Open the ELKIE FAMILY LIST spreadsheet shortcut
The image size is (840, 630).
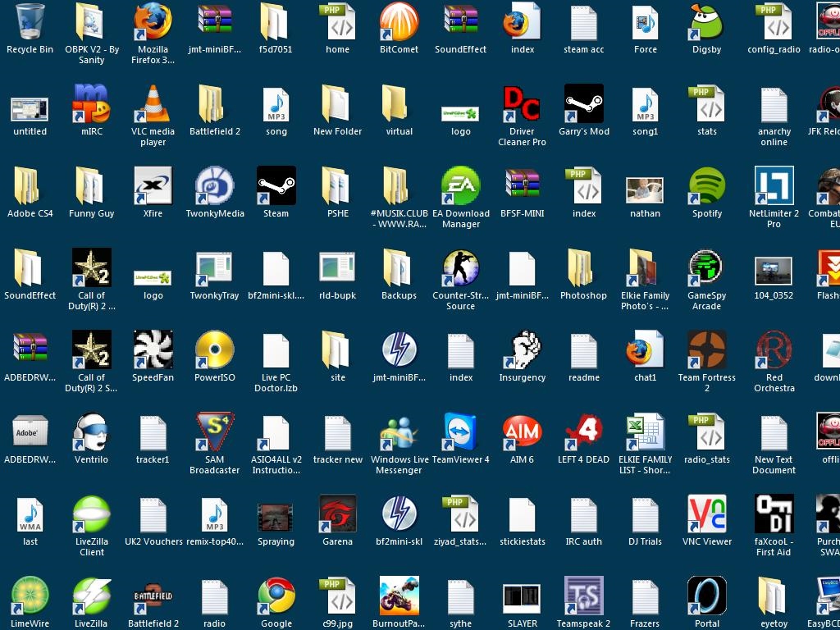[645, 431]
